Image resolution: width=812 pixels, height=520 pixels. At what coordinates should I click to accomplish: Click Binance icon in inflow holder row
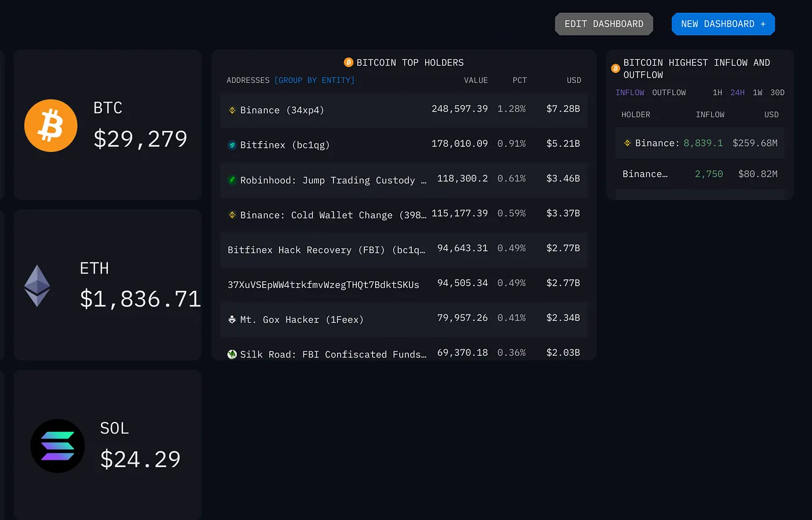pyautogui.click(x=627, y=143)
